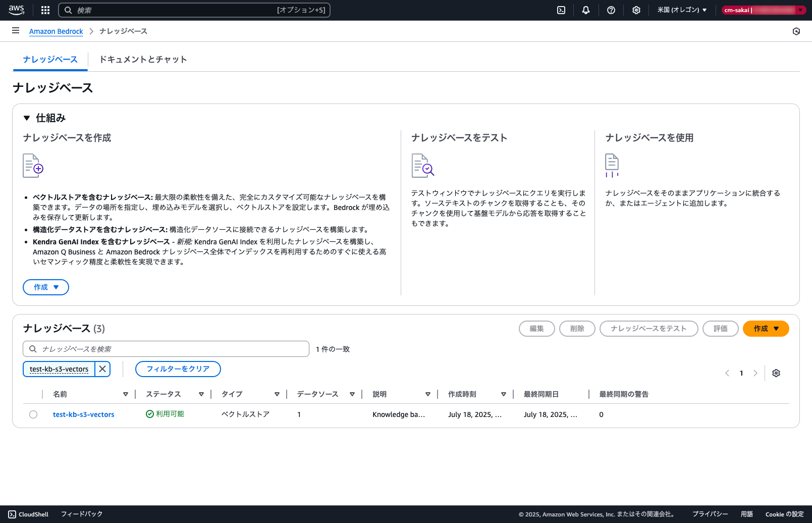The image size is (812, 523).
Task: Collapse the 仕組み section
Action: [x=27, y=118]
